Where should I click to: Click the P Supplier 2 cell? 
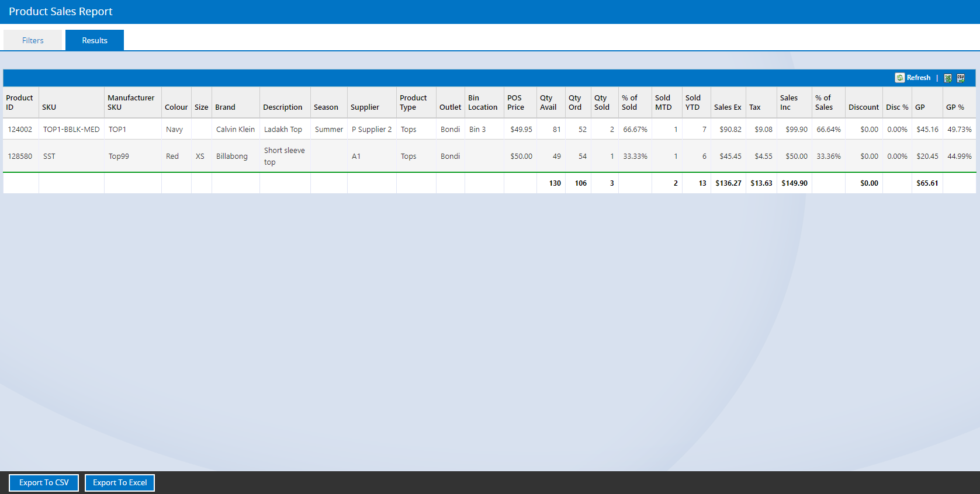click(x=372, y=129)
